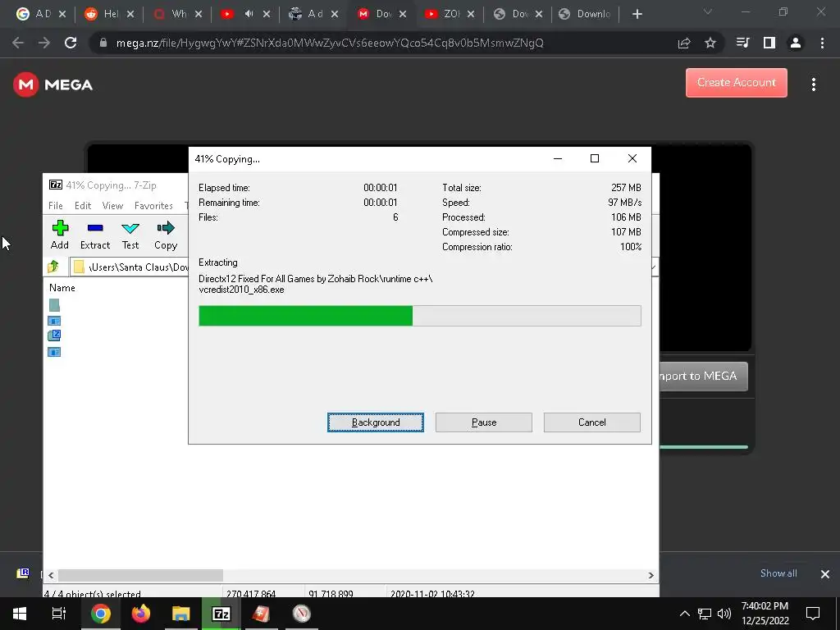Open Windows Start menu
The width and height of the screenshot is (840, 630).
(20, 614)
